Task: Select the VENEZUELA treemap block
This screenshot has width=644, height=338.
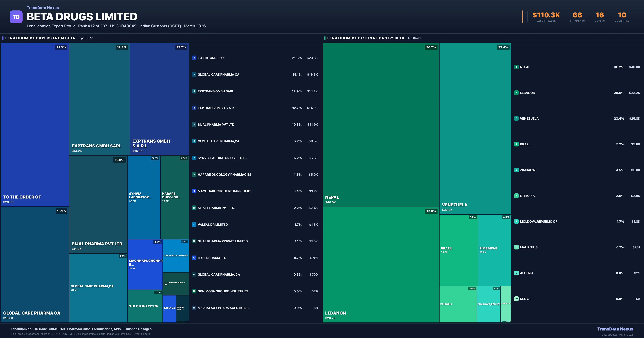Action: pyautogui.click(x=475, y=129)
